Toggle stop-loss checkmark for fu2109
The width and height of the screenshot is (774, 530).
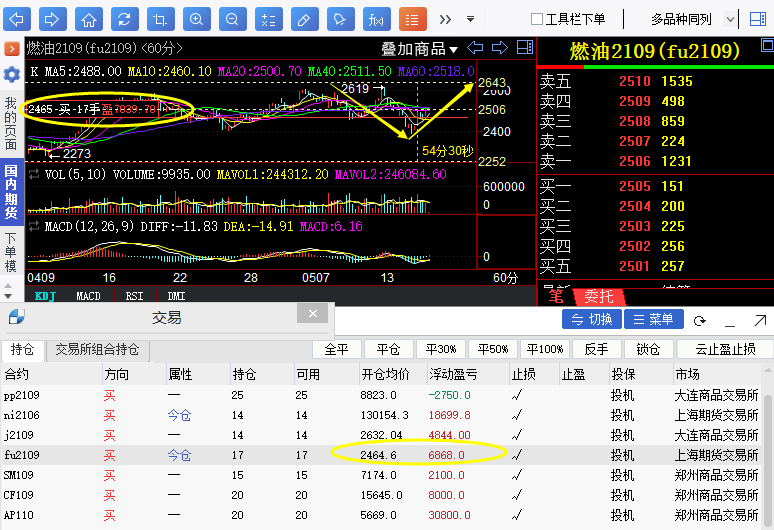pos(517,455)
